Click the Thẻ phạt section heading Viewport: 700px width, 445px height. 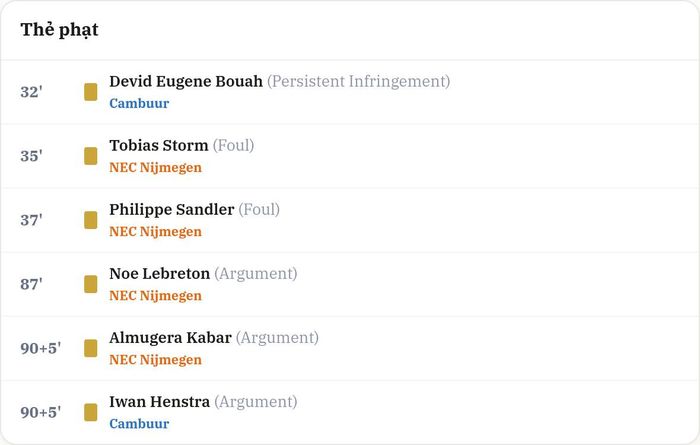[59, 30]
